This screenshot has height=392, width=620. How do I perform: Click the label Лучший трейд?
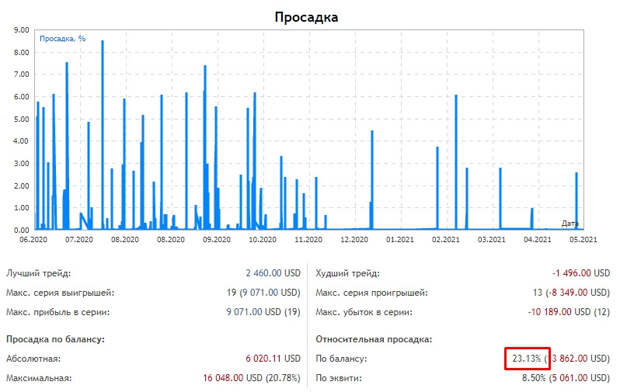(x=38, y=273)
